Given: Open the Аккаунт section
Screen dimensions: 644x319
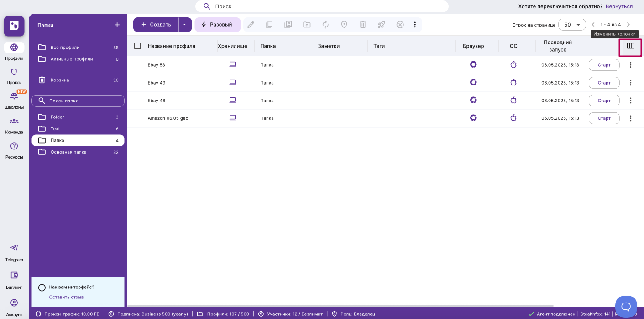Looking at the screenshot, I should (14, 308).
